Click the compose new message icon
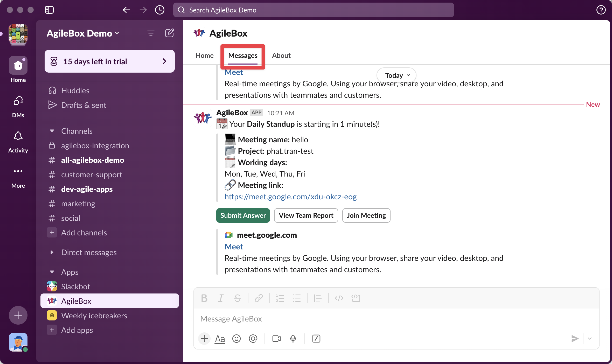 point(169,33)
